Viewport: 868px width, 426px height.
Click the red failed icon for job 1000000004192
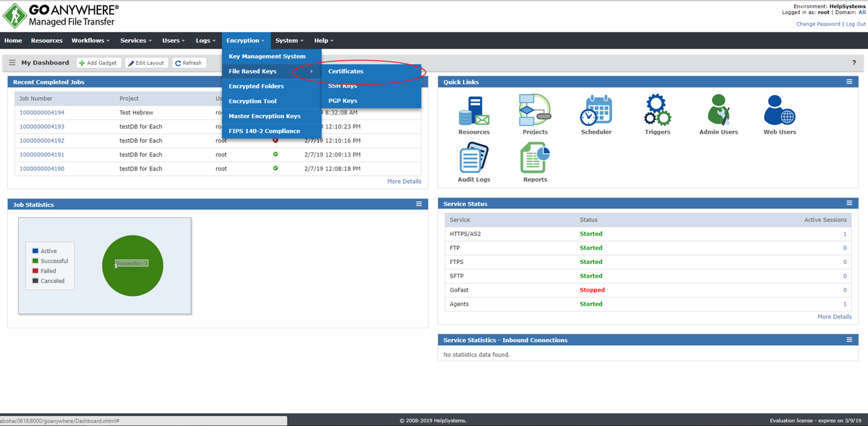(276, 140)
